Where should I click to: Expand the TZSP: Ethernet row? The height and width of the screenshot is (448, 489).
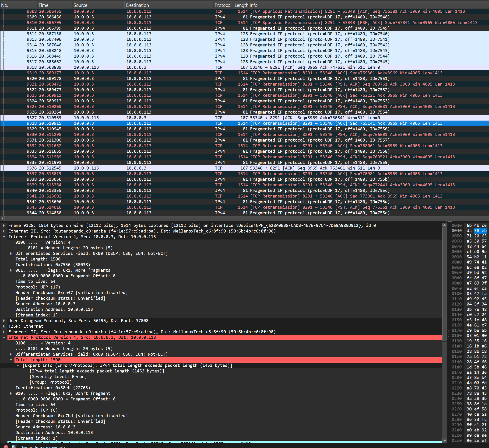click(x=4, y=326)
